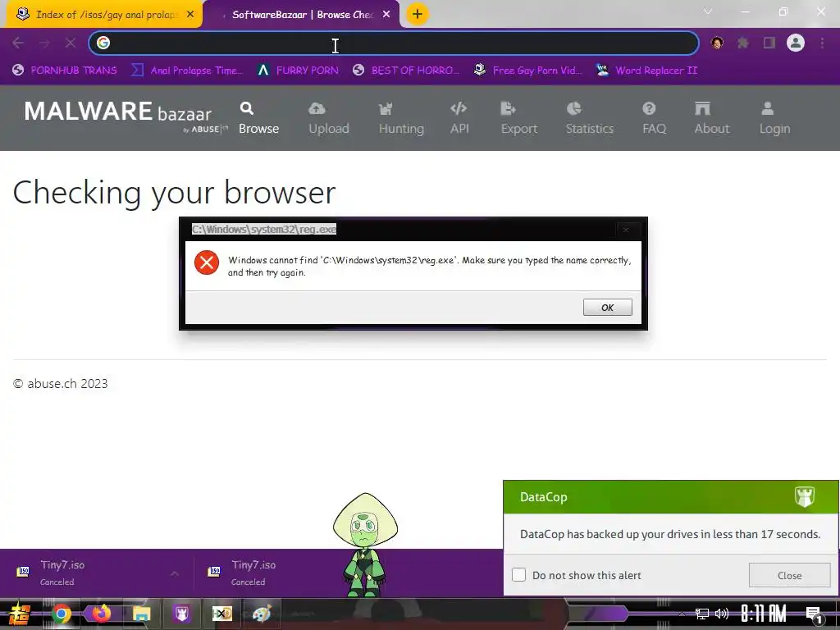This screenshot has height=630, width=840.
Task: Go to the Hunting page
Action: pos(401,118)
